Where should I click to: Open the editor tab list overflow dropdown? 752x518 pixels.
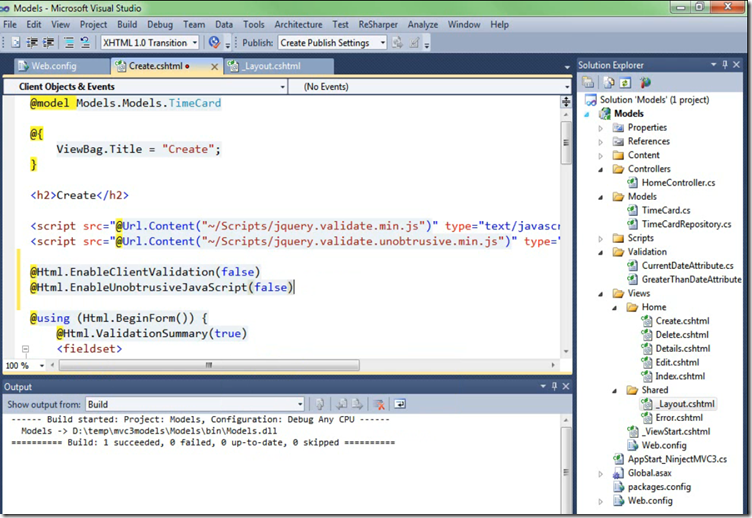click(x=567, y=67)
